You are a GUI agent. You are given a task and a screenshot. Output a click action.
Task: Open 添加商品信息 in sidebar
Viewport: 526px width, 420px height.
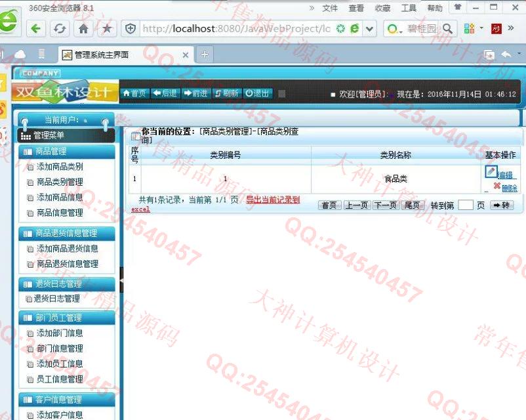pyautogui.click(x=60, y=198)
